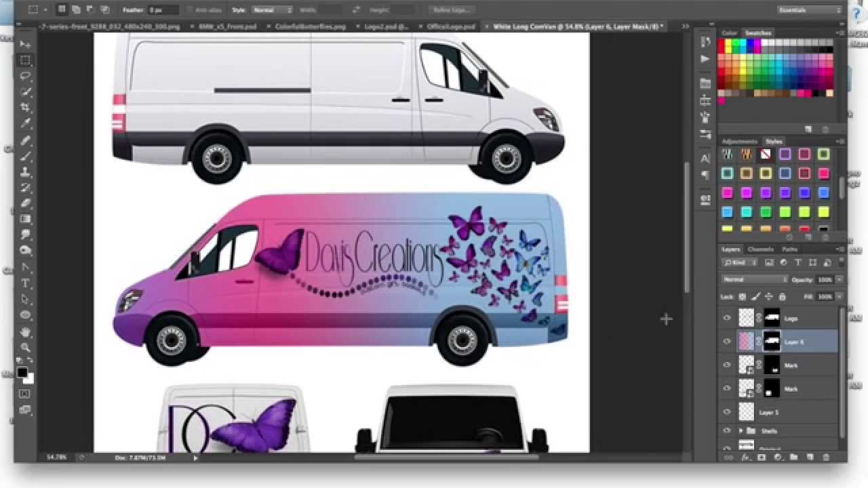Select the Quick Selection tool

point(26,91)
